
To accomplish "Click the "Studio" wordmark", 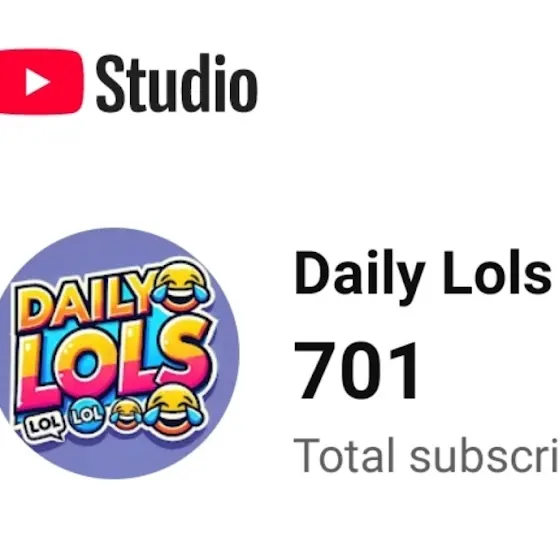I will (x=177, y=83).
